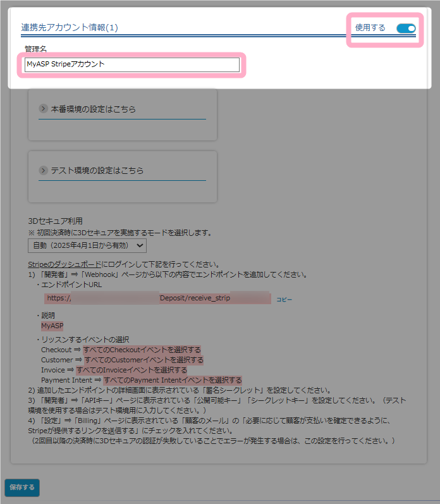Click the 管理名 field label
Image resolution: width=440 pixels, height=504 pixels.
[x=35, y=49]
